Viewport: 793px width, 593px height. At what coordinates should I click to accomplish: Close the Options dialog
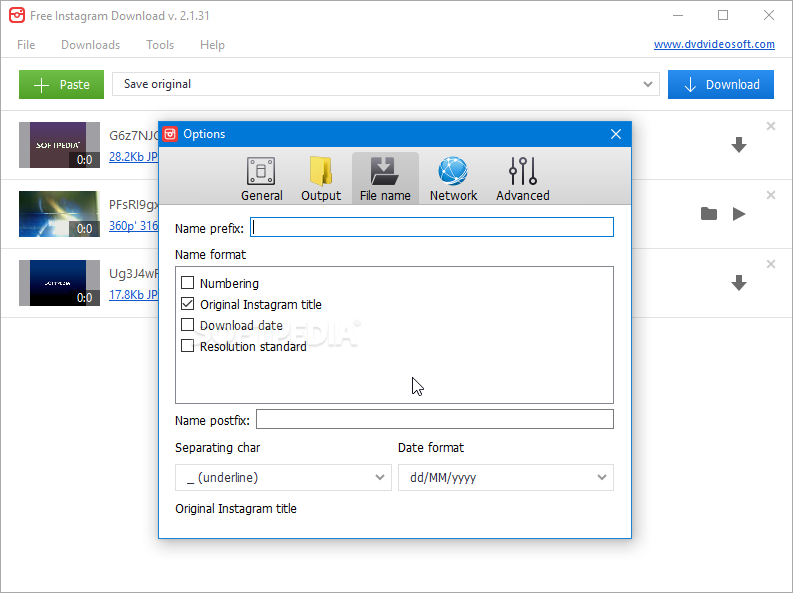coord(615,134)
